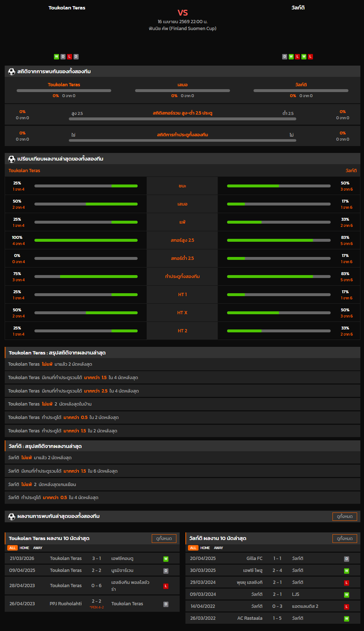Click green W badge under Toukolan Teras header
The height and width of the screenshot is (631, 364).
click(57, 57)
